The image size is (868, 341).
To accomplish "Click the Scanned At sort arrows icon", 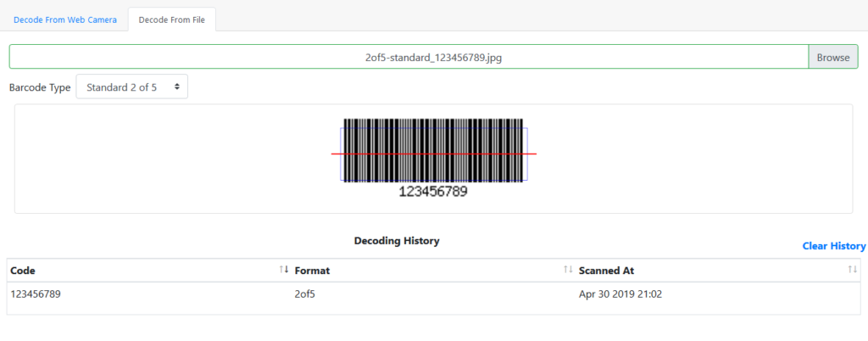I will (x=853, y=270).
